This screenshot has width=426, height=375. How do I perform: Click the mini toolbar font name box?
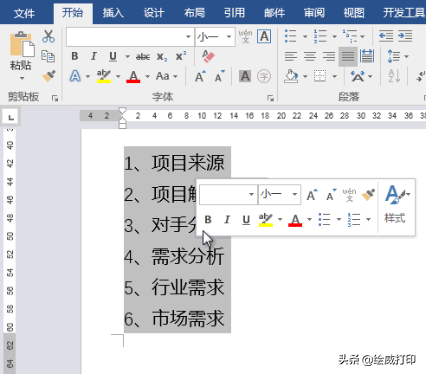[x=228, y=195]
